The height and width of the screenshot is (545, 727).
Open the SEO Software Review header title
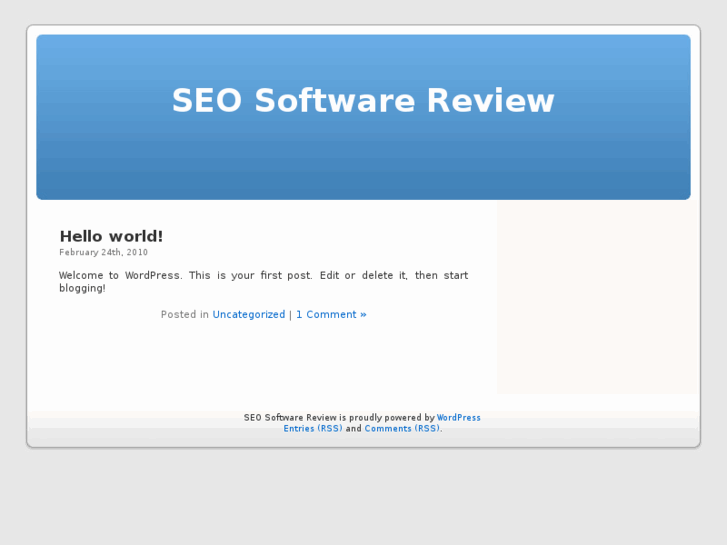pyautogui.click(x=363, y=100)
